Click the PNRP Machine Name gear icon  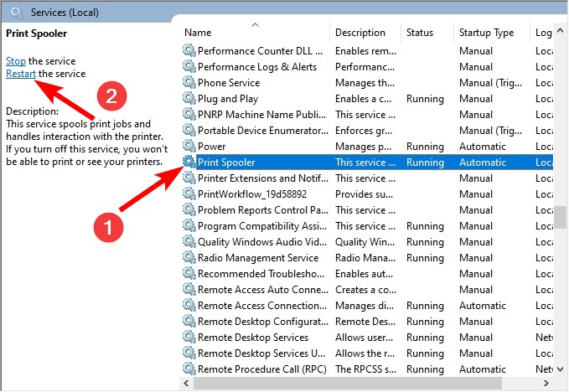[x=189, y=114]
